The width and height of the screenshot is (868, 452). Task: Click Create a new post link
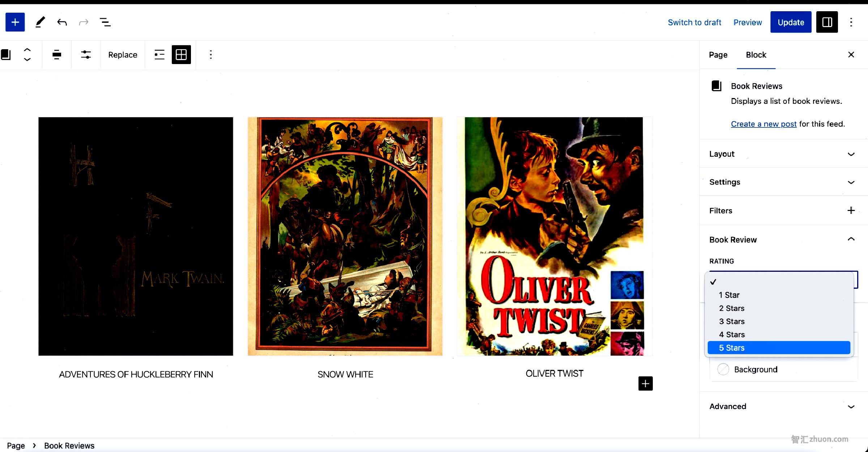click(763, 123)
